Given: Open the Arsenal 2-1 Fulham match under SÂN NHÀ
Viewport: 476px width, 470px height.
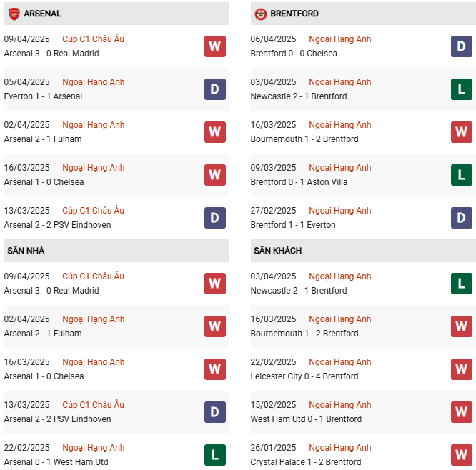Looking at the screenshot, I should [43, 334].
